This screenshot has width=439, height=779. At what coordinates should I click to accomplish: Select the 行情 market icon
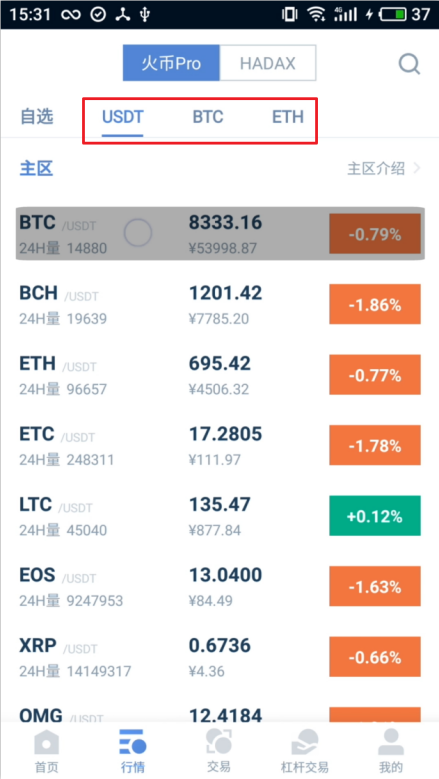(133, 743)
